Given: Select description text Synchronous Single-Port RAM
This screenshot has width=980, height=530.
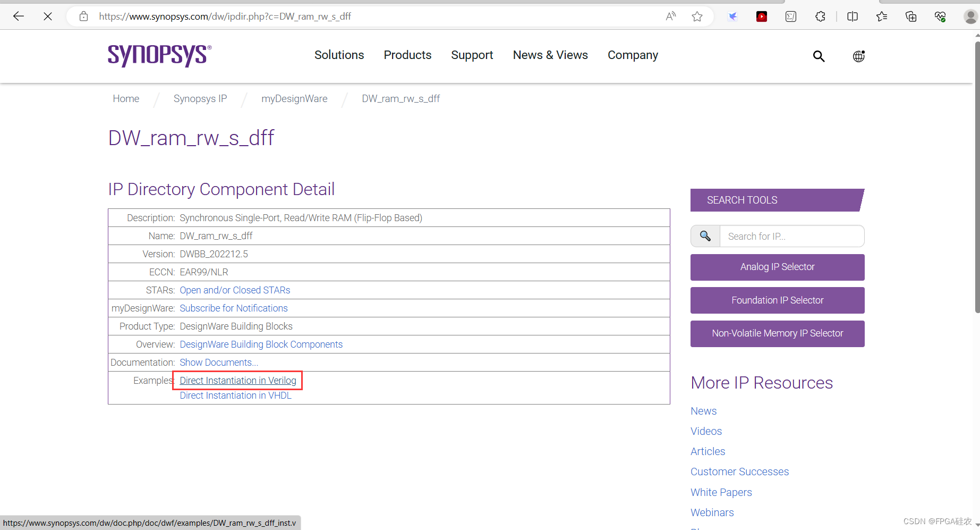Looking at the screenshot, I should [x=301, y=218].
